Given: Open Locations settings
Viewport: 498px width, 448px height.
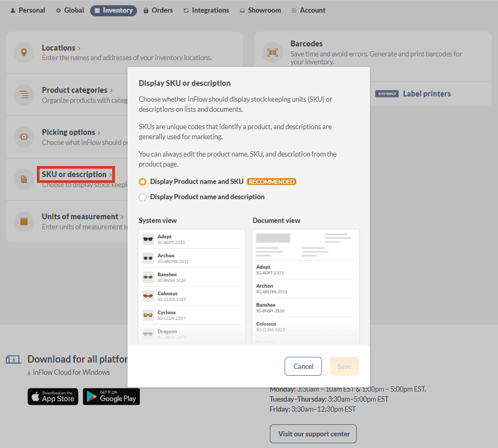Looking at the screenshot, I should (x=61, y=48).
